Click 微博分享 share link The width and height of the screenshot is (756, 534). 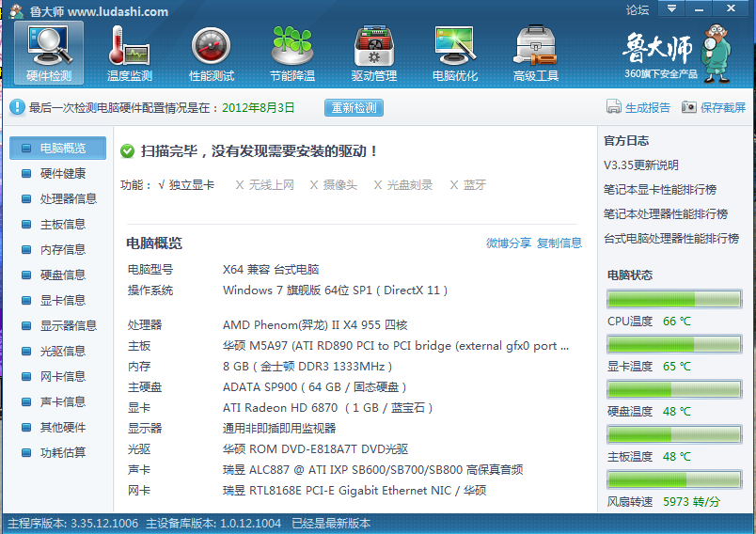[509, 243]
